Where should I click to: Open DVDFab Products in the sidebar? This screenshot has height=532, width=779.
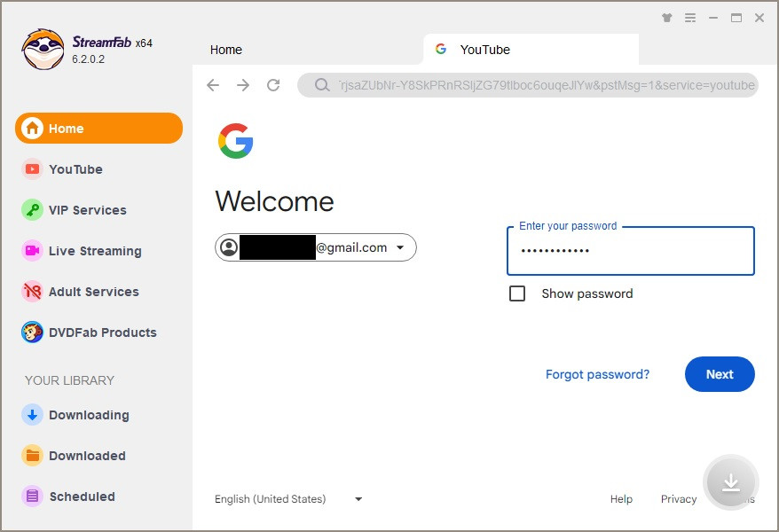[90, 332]
